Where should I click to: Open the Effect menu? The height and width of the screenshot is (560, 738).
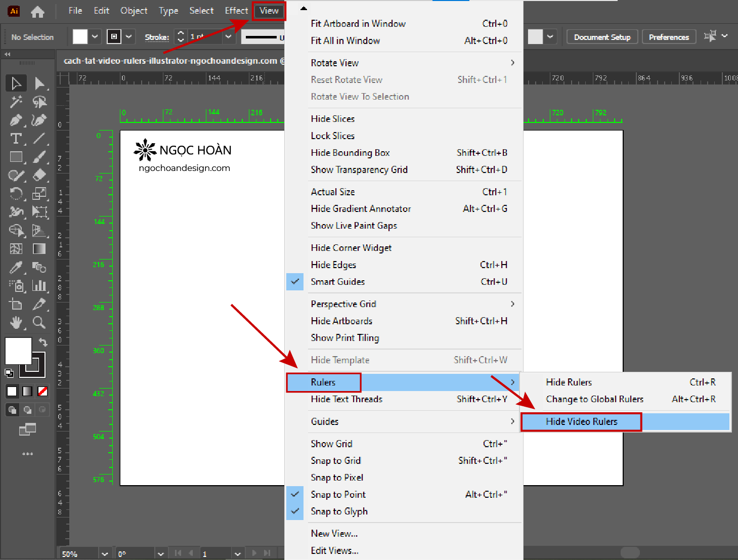click(236, 11)
